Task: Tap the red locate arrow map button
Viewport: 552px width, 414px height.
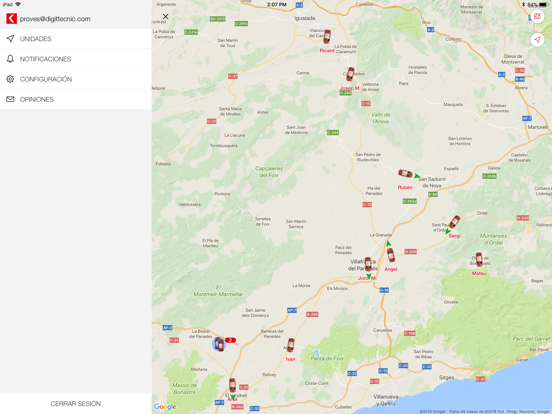Action: tap(537, 39)
